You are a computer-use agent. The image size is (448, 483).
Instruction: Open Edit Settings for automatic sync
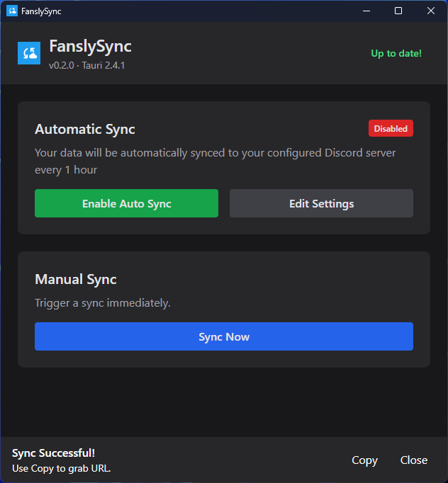[321, 203]
